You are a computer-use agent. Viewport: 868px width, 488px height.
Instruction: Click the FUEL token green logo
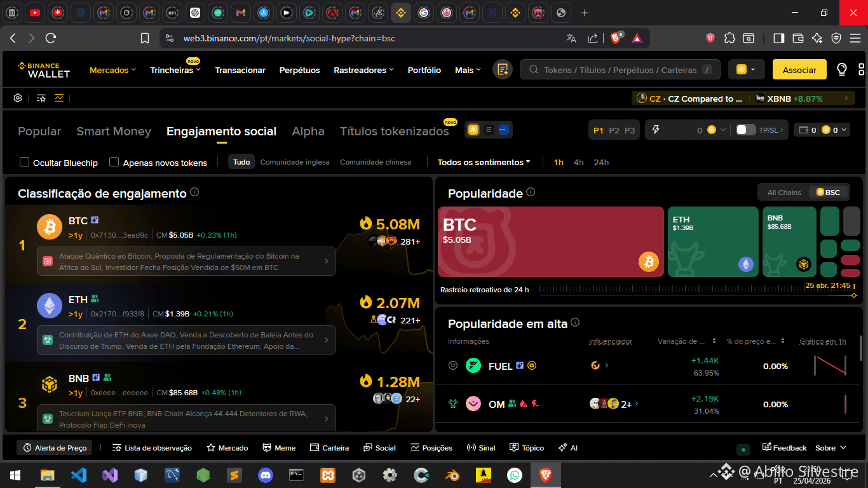[473, 365]
